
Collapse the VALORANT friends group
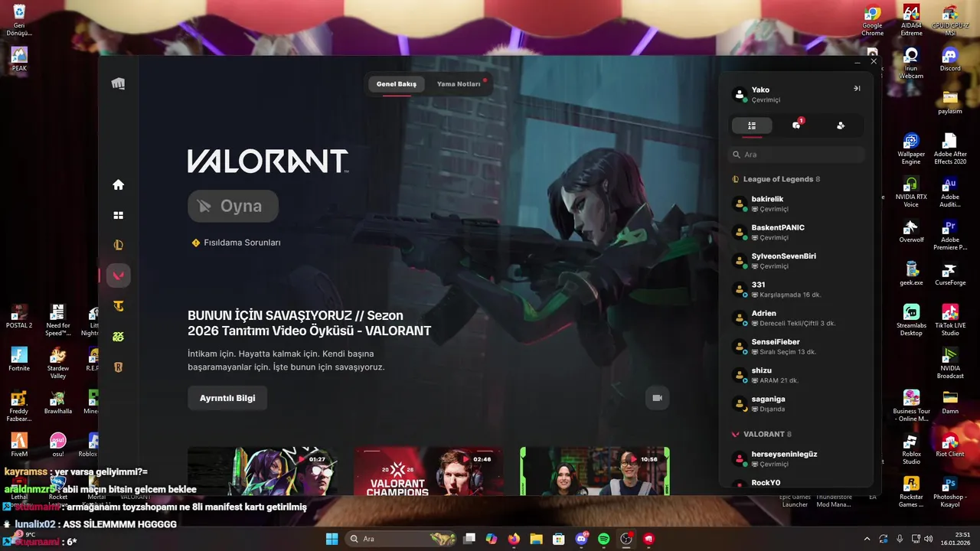click(762, 434)
